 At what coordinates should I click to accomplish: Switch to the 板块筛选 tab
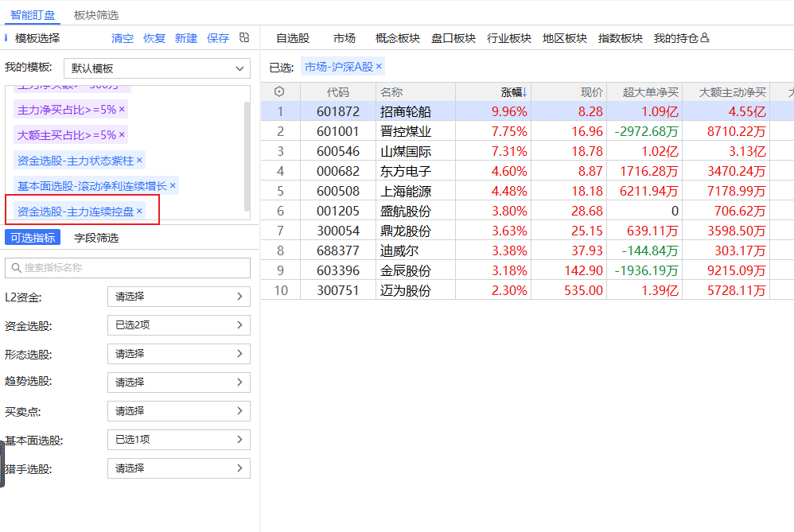96,15
